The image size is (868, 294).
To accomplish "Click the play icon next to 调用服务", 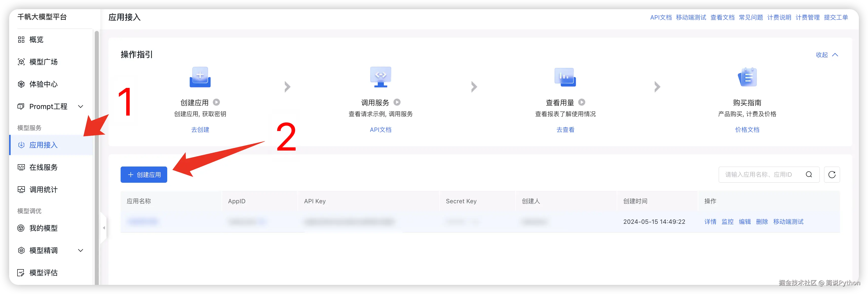I will coord(397,102).
